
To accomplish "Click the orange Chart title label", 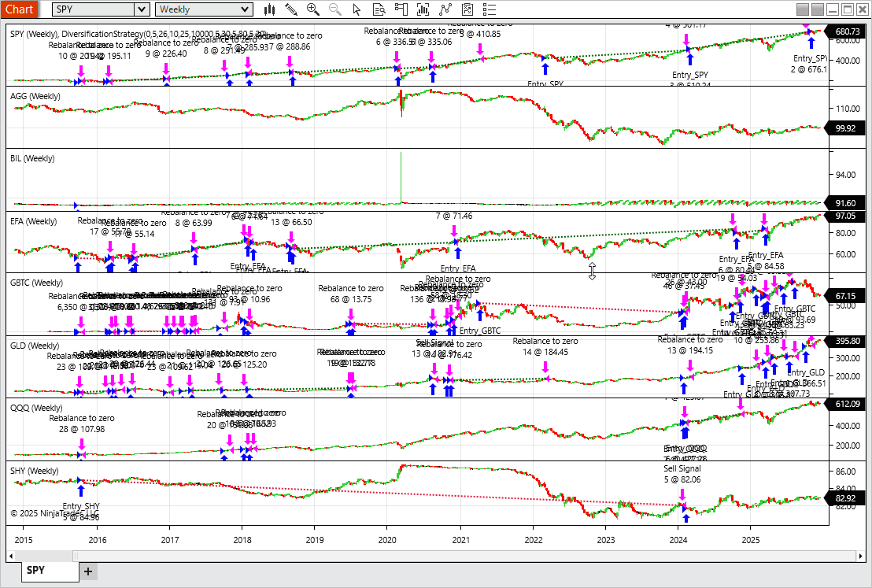I will click(19, 9).
